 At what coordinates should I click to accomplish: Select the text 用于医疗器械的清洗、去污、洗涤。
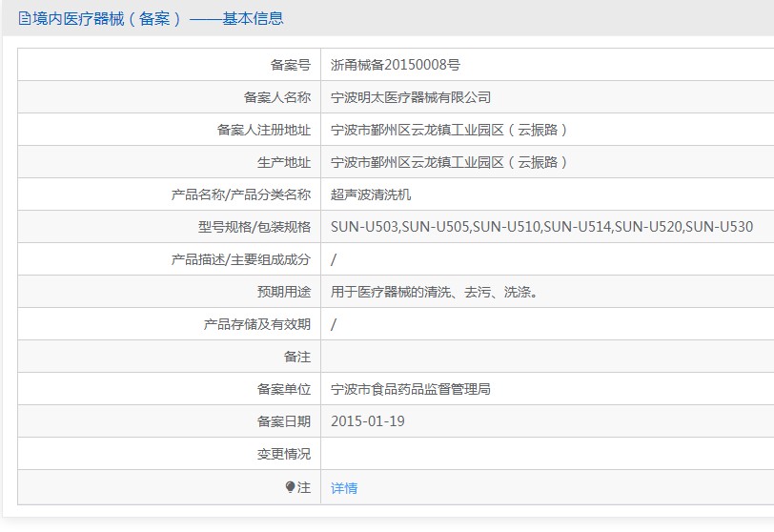coord(435,292)
